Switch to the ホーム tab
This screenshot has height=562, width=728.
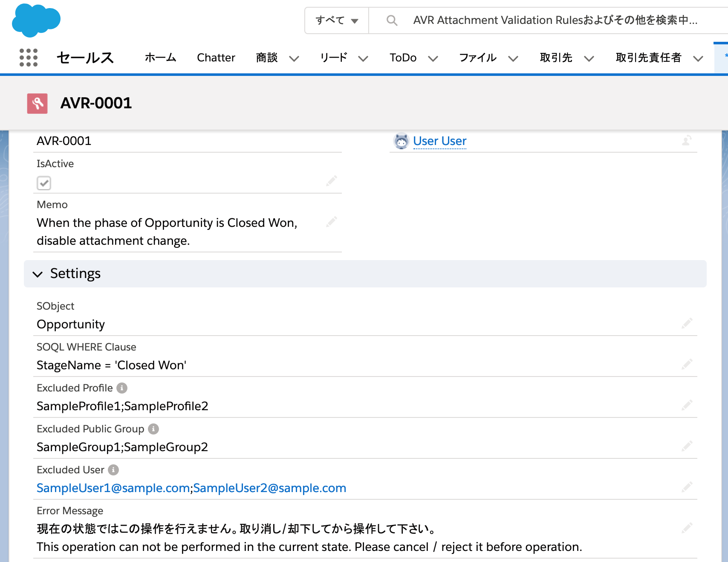tap(160, 58)
